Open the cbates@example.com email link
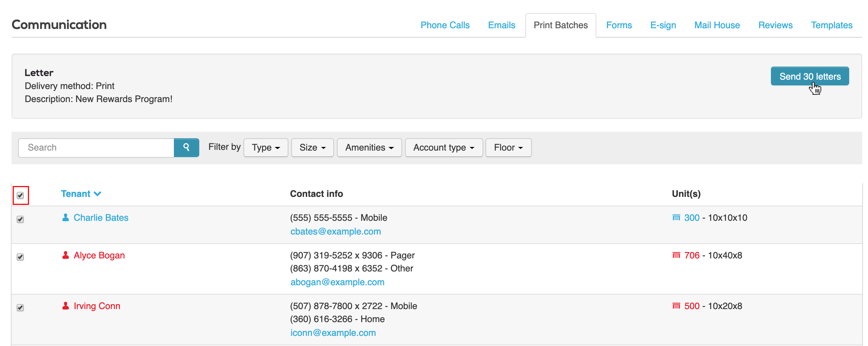 335,232
